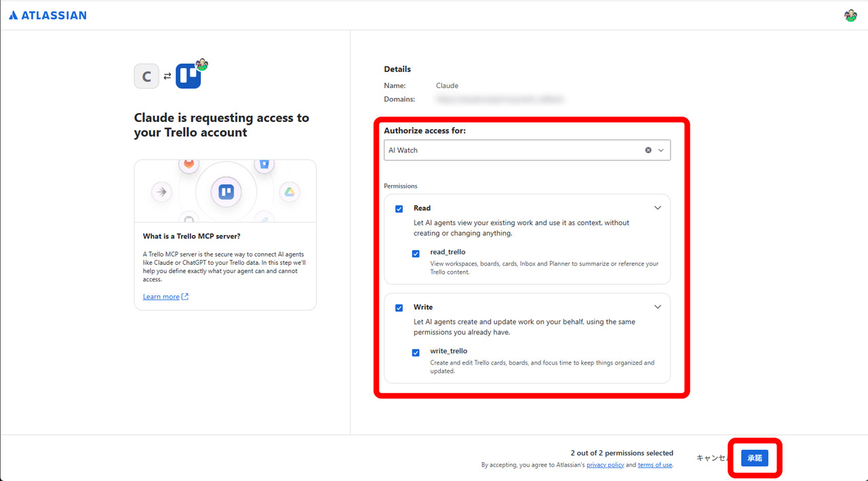Toggle the Write permission checkbox
This screenshot has height=481, width=868.
(x=399, y=308)
